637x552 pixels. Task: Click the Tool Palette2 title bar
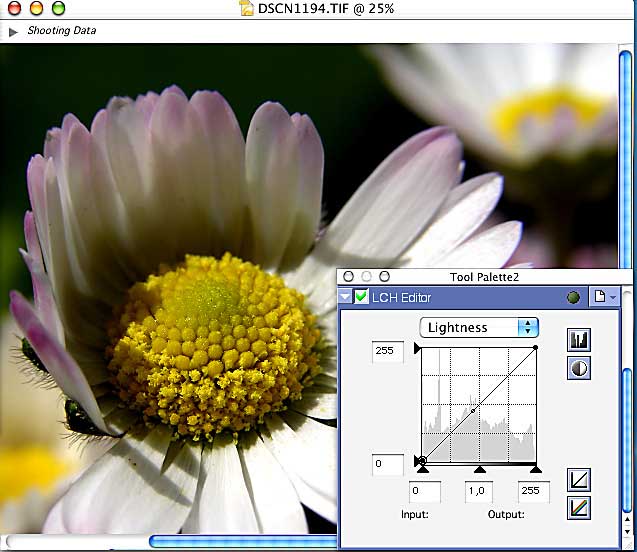tap(484, 277)
